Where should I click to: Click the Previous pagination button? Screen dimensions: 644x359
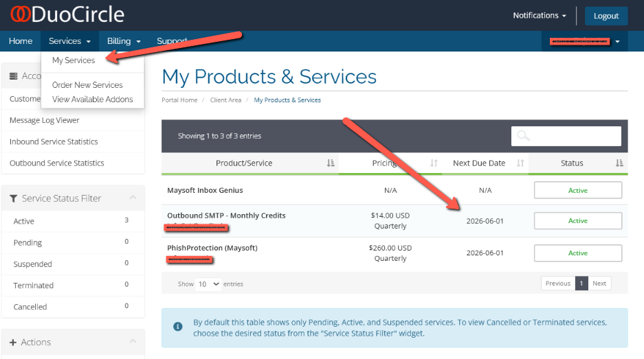558,283
